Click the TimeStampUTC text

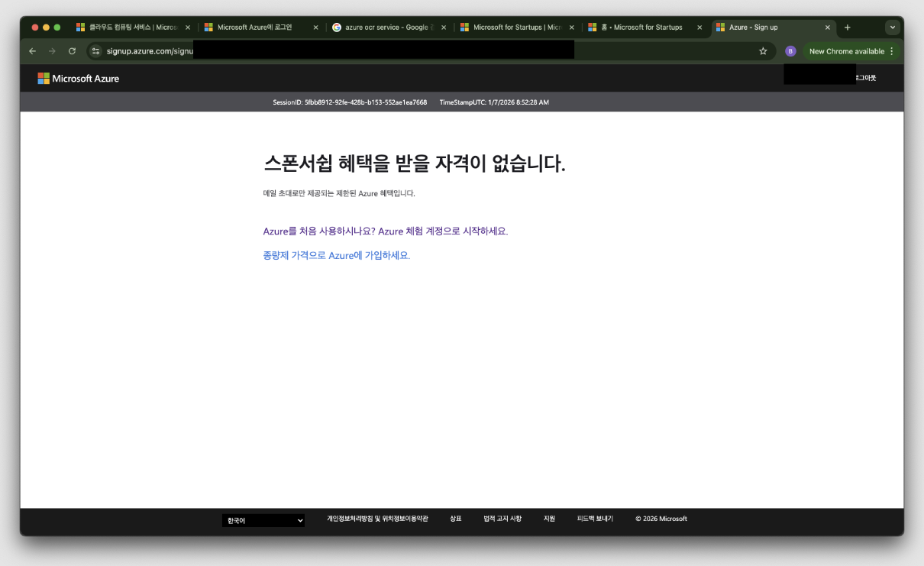(x=494, y=102)
